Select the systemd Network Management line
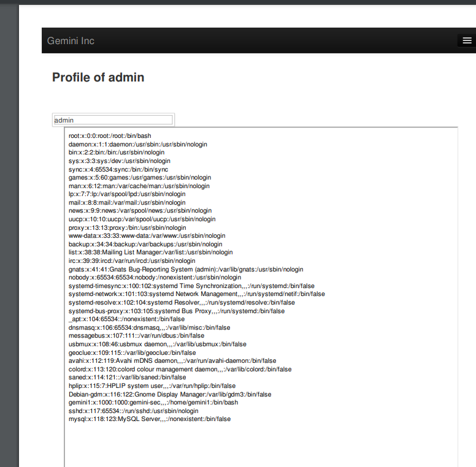The image size is (476, 467). [197, 294]
